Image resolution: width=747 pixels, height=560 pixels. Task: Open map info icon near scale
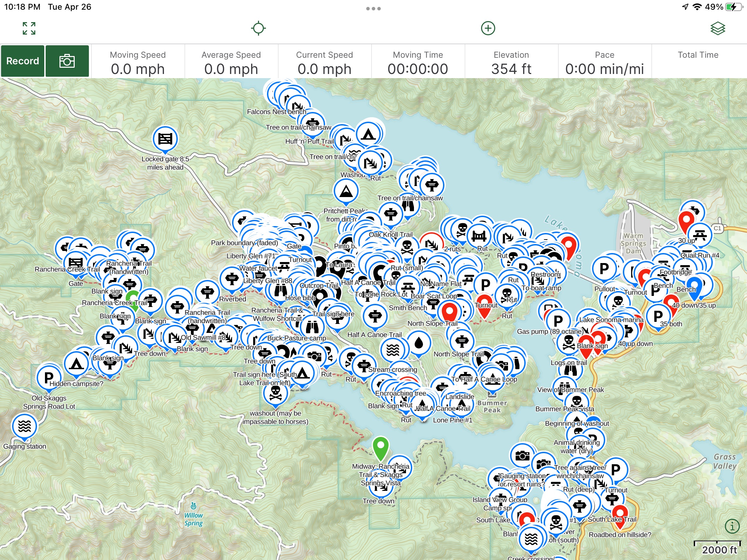(732, 526)
